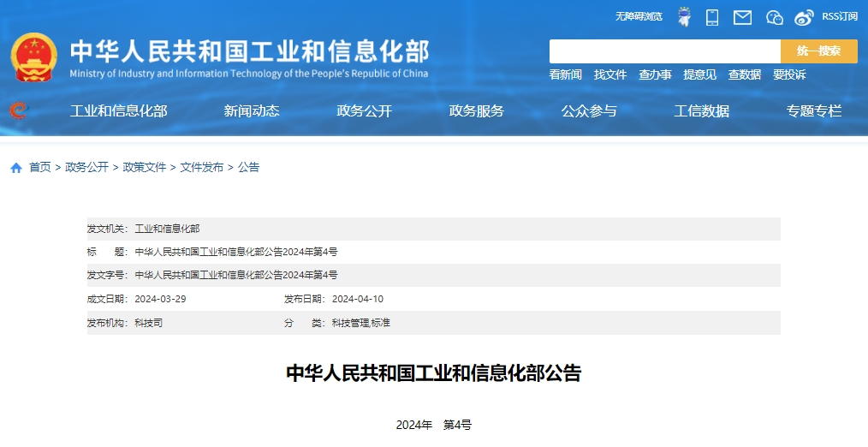Viewport: 868px width, 447px height.
Task: Open 政务公开 navigation menu
Action: (x=365, y=110)
